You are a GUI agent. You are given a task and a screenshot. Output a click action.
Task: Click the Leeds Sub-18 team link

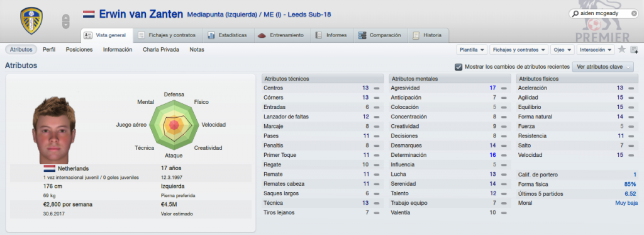pyautogui.click(x=309, y=15)
